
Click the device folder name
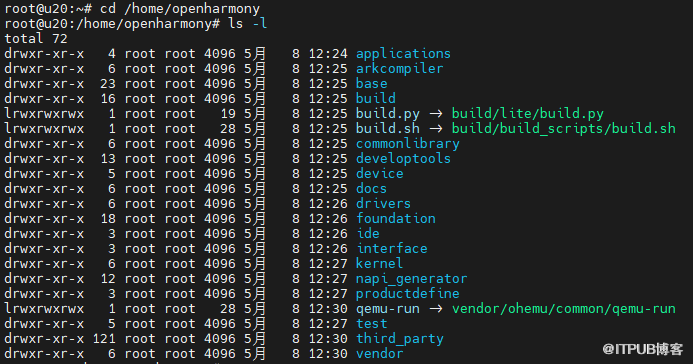click(x=379, y=174)
